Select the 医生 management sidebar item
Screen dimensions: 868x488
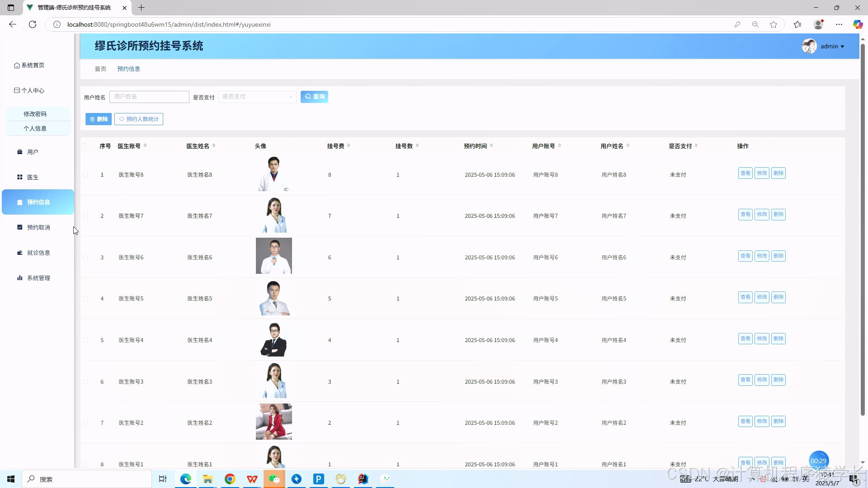coord(32,177)
